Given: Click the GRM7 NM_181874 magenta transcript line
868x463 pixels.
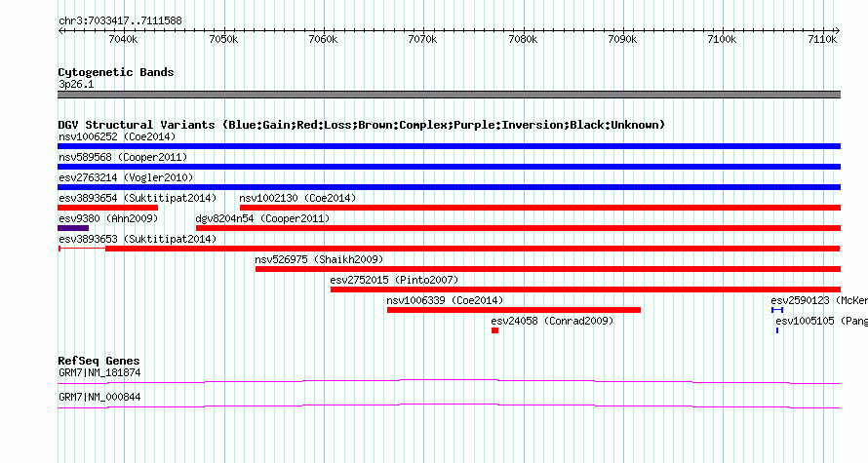Looking at the screenshot, I should [x=449, y=381].
